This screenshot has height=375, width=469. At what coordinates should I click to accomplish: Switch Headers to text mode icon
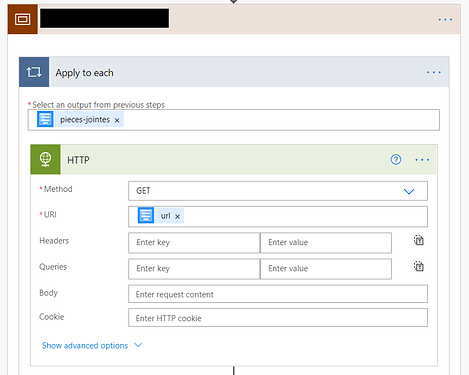(x=419, y=240)
